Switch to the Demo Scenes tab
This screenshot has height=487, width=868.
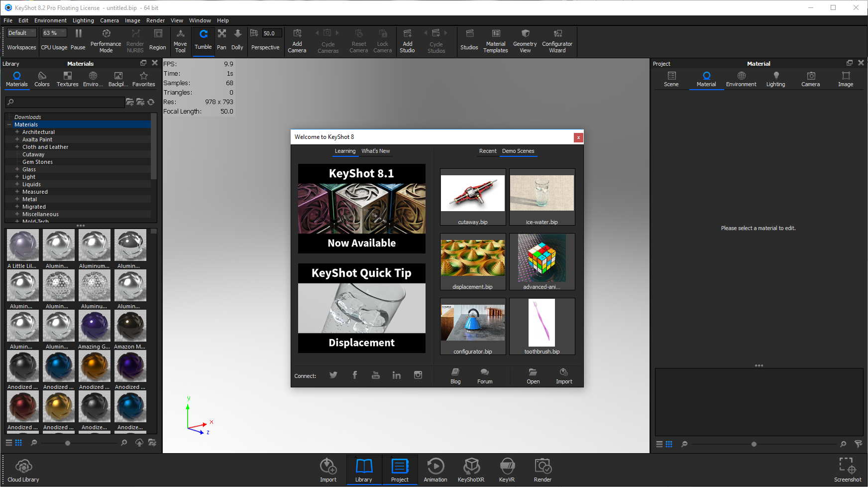518,151
